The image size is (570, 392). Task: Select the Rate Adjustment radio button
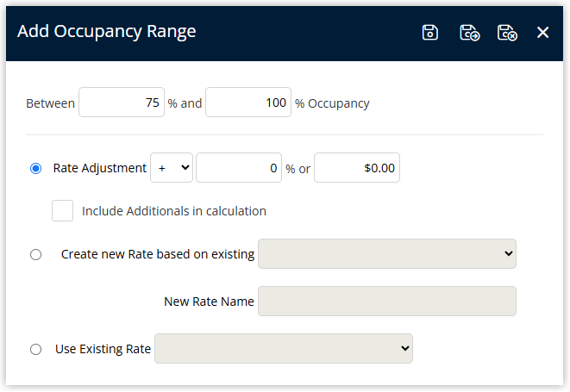coord(35,168)
